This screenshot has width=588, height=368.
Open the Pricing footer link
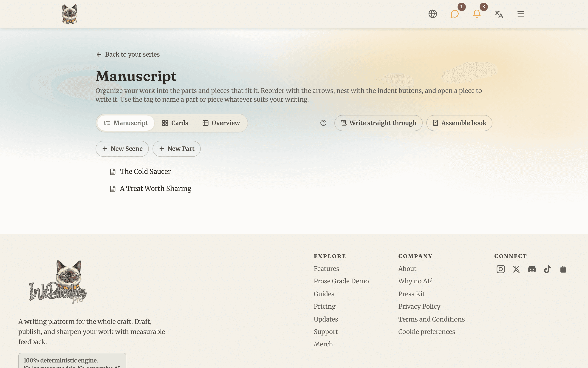point(325,306)
